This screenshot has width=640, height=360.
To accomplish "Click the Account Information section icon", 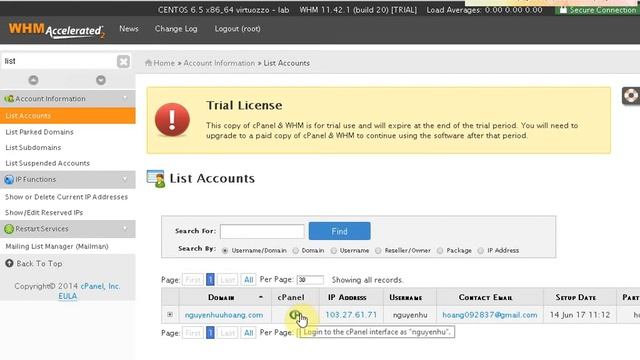I will 9,99.
